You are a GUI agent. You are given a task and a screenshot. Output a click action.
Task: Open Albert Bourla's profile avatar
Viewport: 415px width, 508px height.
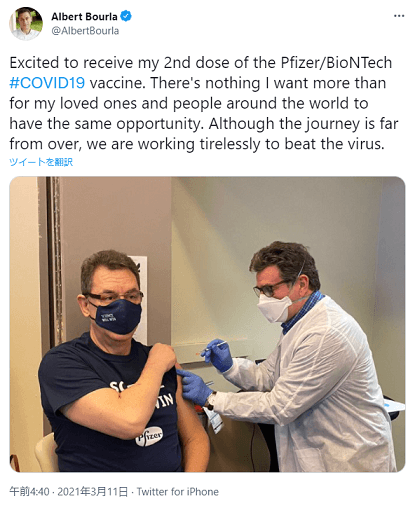pos(26,23)
